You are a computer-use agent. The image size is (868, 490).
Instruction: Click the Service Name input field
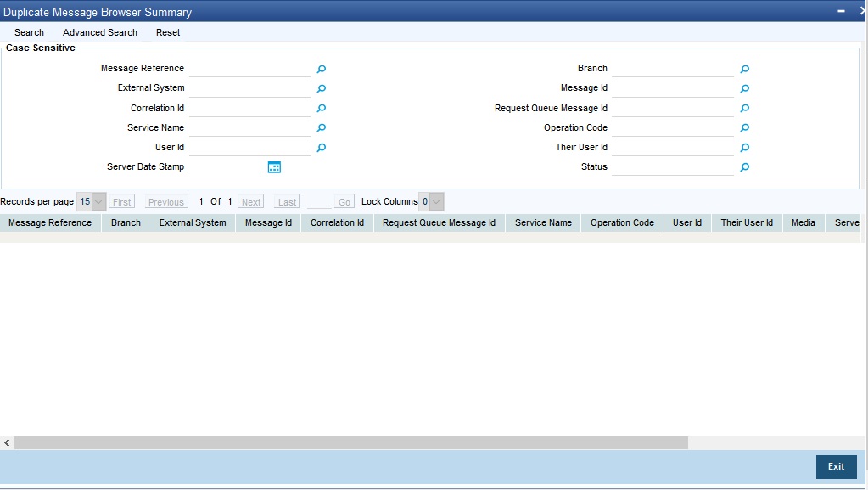coord(249,127)
